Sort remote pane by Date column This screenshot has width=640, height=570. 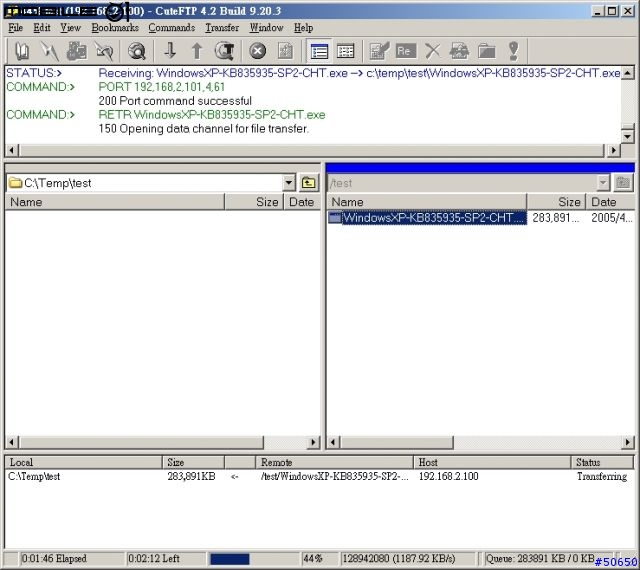[610, 202]
